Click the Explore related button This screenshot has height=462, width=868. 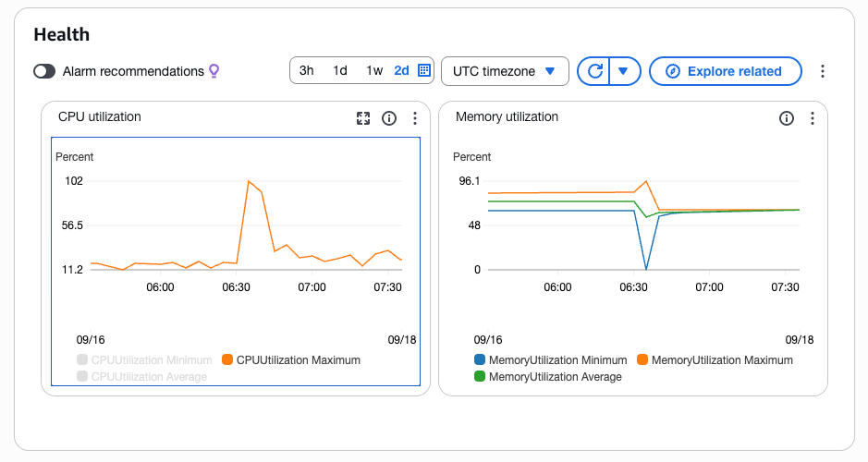point(725,71)
